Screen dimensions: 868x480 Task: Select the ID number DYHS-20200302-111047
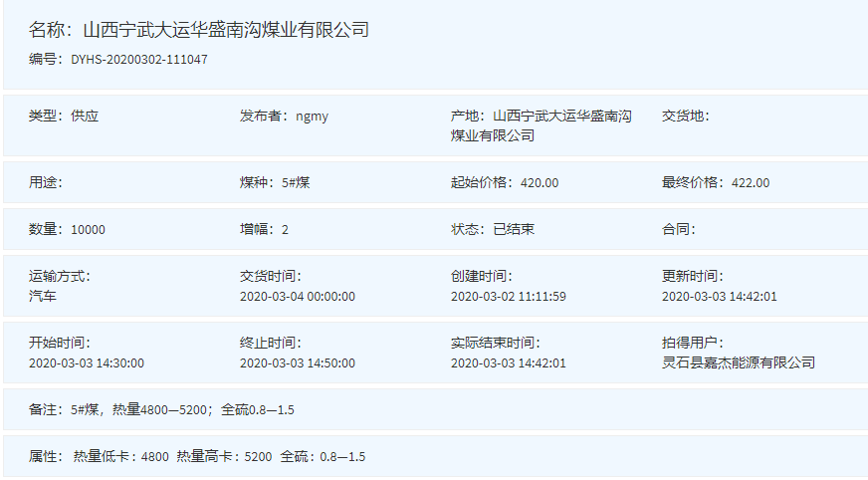(139, 59)
